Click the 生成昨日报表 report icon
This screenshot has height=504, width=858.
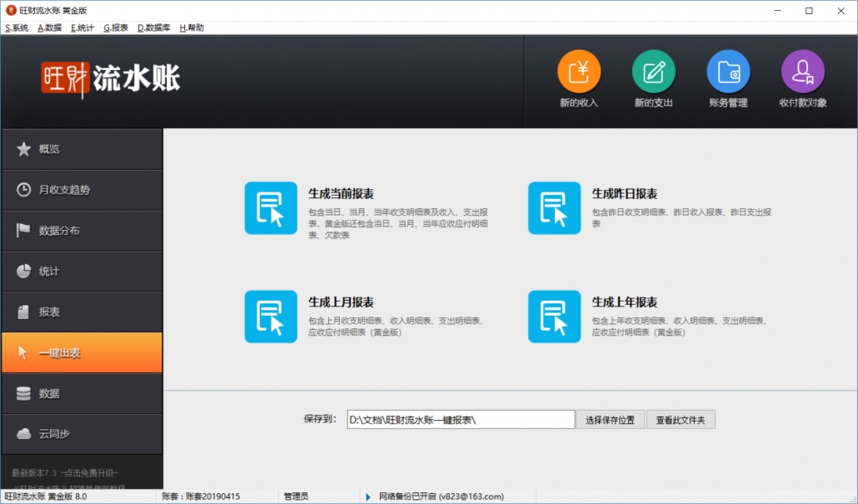click(554, 208)
